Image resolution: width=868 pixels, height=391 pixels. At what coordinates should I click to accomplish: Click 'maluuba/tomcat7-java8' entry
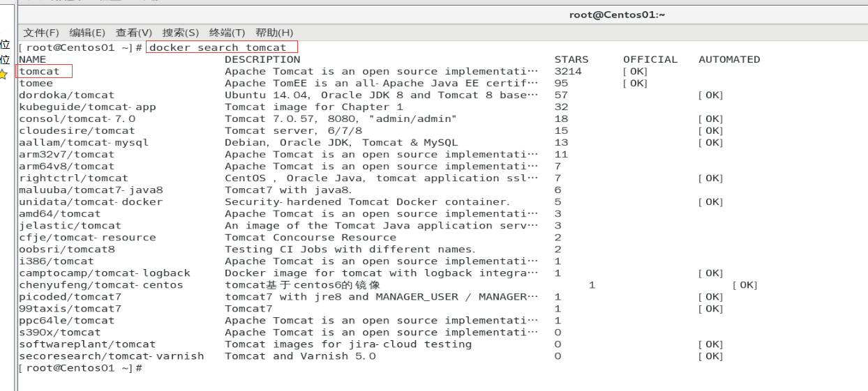click(x=91, y=190)
